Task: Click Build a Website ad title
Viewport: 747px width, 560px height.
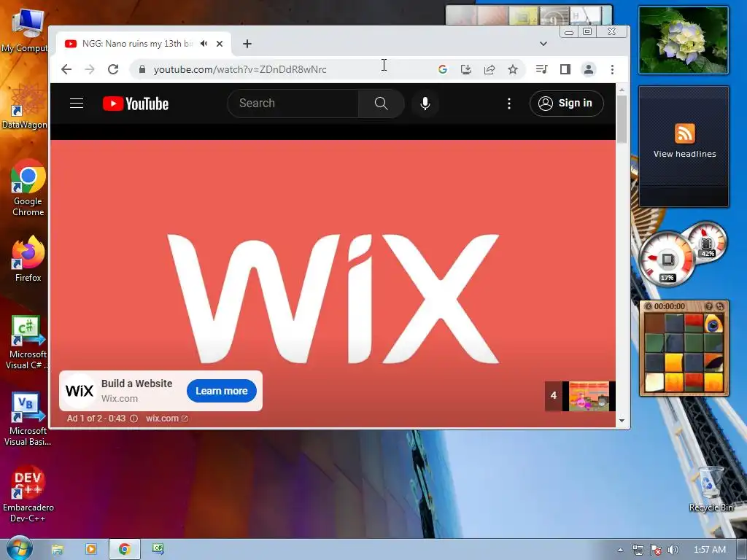Action: [x=136, y=384]
